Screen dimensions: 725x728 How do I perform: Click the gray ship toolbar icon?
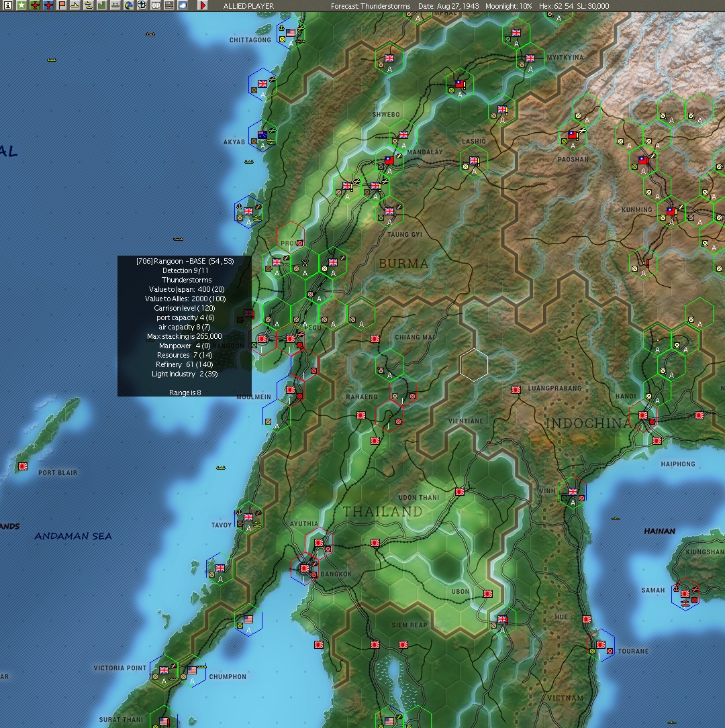[115, 5]
